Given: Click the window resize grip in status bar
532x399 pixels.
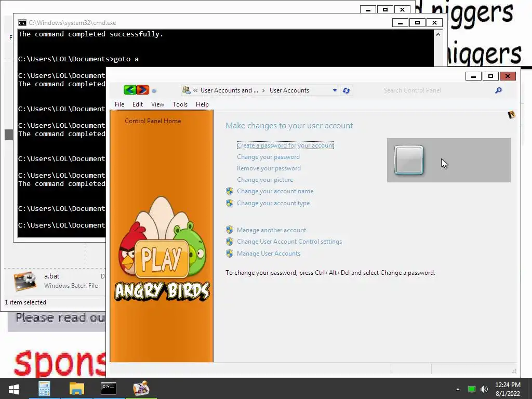Looking at the screenshot, I should [x=514, y=371].
